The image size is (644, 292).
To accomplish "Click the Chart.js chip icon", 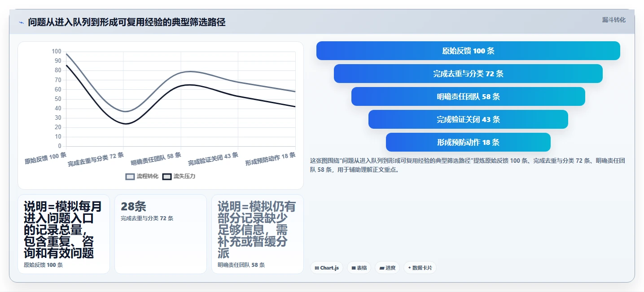I will click(x=317, y=268).
